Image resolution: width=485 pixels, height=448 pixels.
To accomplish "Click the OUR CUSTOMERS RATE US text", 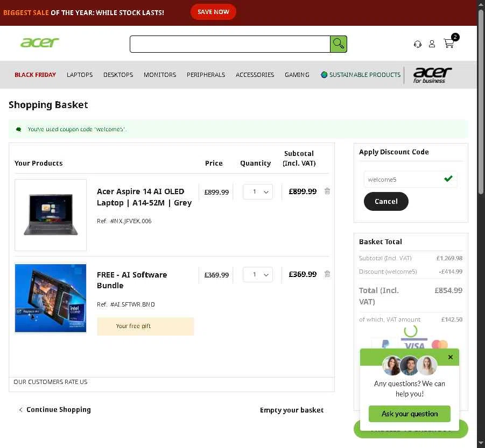I will (51, 382).
